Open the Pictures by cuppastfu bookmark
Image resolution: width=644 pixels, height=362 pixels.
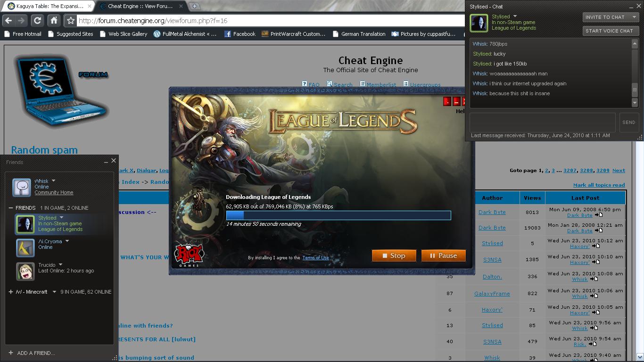(423, 34)
